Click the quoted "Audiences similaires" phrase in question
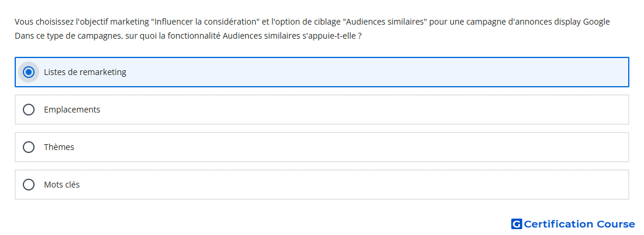The height and width of the screenshot is (235, 644). point(385,22)
